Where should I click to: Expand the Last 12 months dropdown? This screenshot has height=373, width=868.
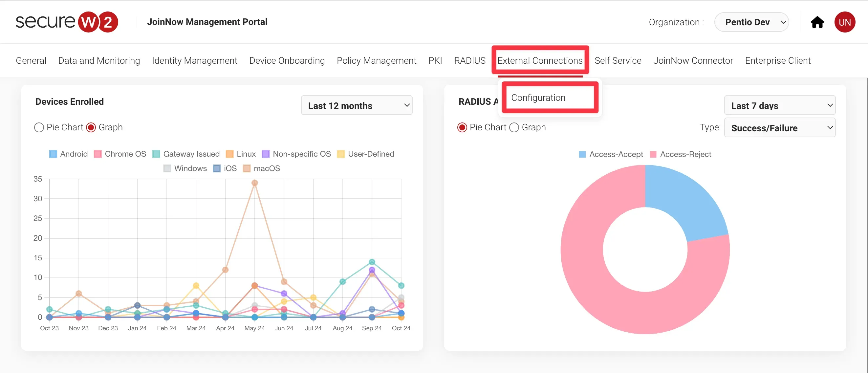click(357, 105)
